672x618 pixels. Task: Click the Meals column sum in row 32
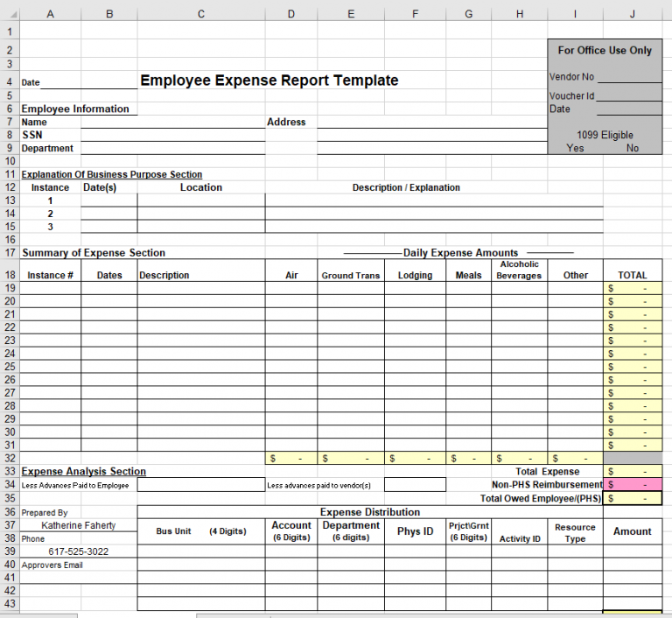[x=468, y=459]
